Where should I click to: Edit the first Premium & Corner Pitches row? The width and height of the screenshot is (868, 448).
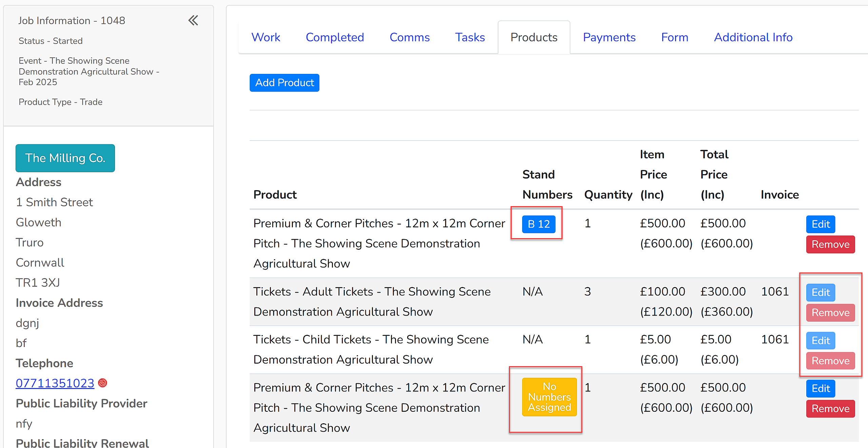tap(821, 224)
